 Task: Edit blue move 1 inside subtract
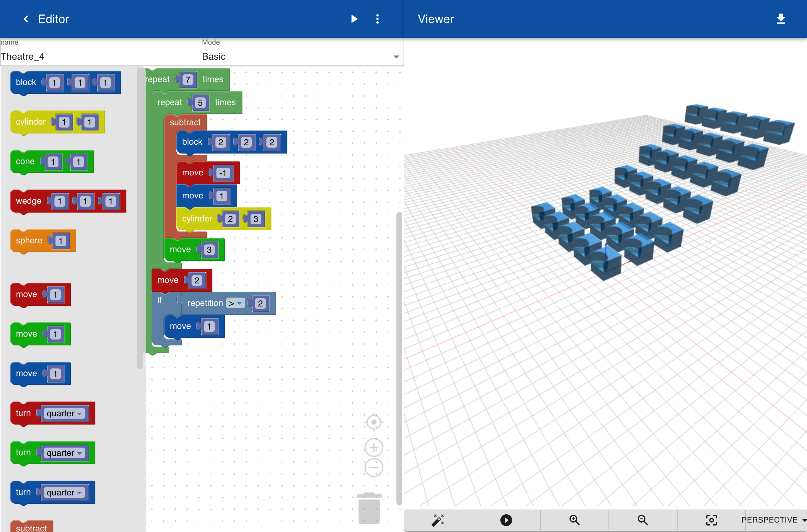tap(221, 196)
